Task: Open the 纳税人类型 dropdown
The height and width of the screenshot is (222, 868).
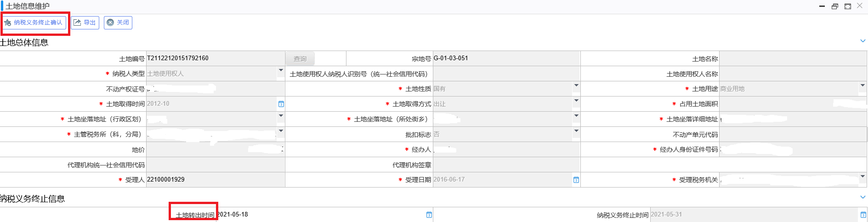Action: [x=281, y=70]
